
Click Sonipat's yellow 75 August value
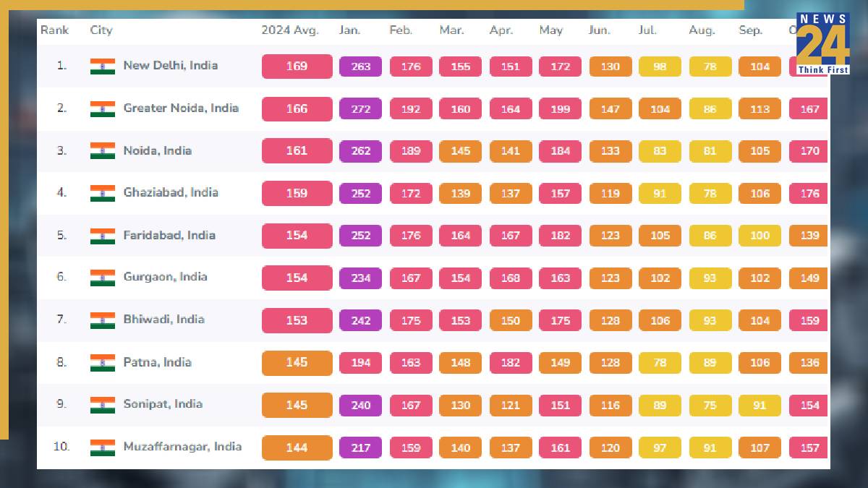pos(710,406)
